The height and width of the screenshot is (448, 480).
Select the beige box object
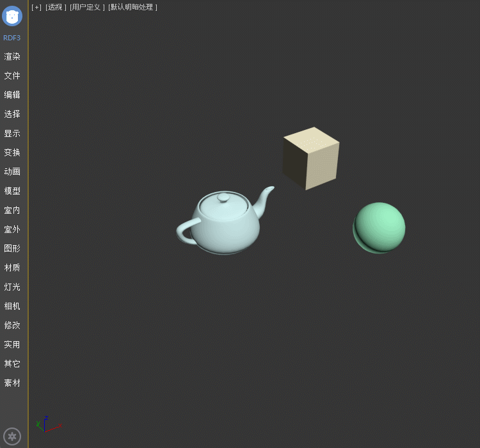311,158
